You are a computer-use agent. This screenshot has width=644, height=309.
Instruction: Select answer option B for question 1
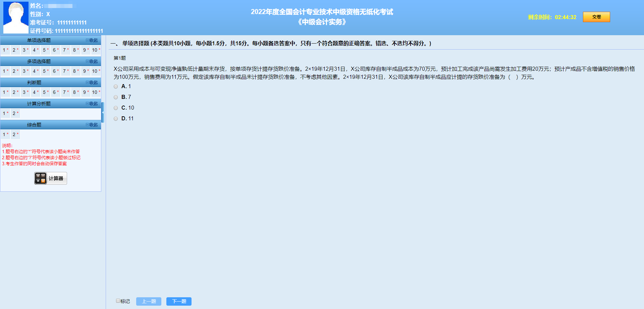pos(116,97)
